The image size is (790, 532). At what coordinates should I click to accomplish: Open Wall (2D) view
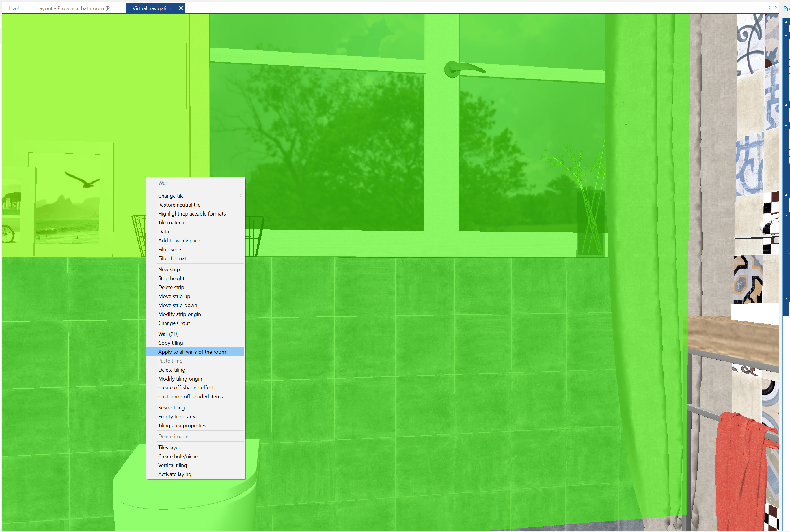click(x=195, y=334)
